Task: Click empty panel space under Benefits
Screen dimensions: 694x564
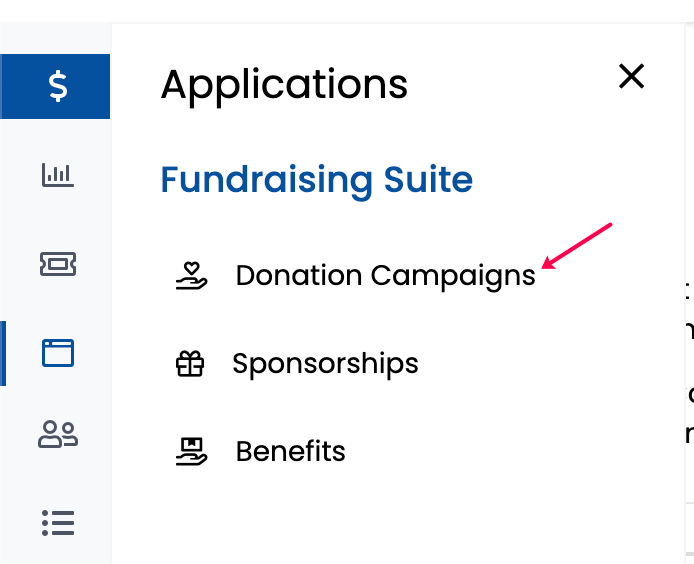Action: tap(397, 518)
